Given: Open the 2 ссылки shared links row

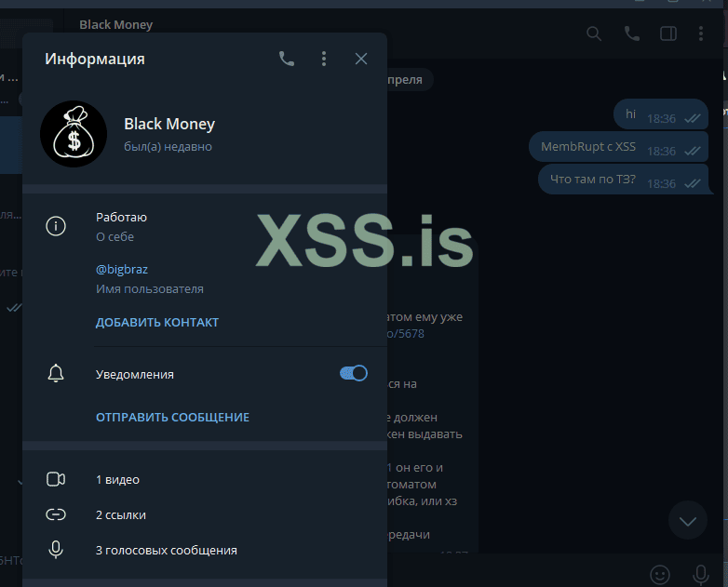Looking at the screenshot, I should pyautogui.click(x=205, y=514).
